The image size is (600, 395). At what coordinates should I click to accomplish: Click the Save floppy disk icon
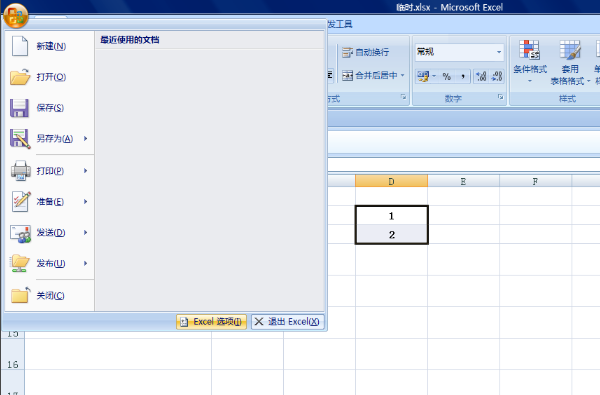pyautogui.click(x=20, y=108)
